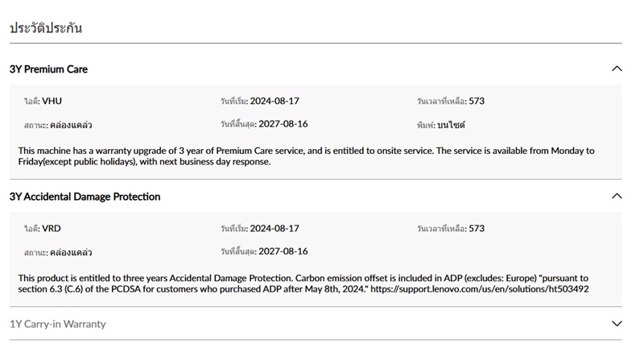Image resolution: width=644 pixels, height=348 pixels.
Task: Click Premium Care status คล่องแคล่ว
Action: click(70, 125)
